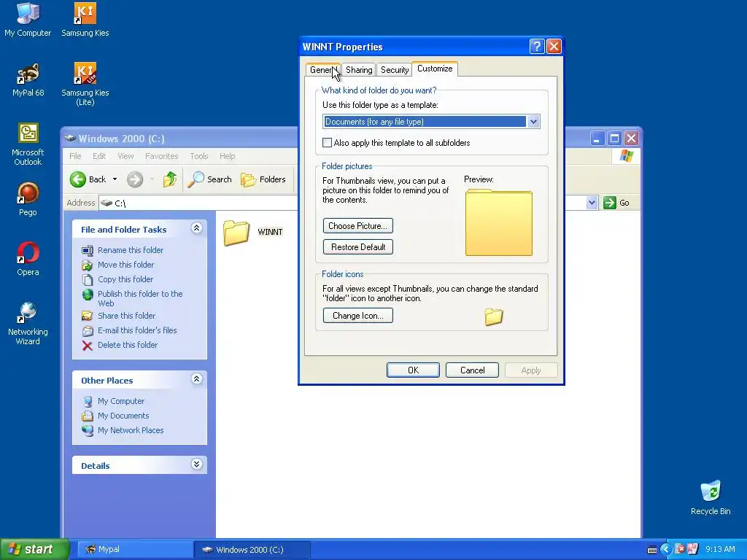Click the folder preview thumbnail
The height and width of the screenshot is (560, 747).
pyautogui.click(x=499, y=223)
